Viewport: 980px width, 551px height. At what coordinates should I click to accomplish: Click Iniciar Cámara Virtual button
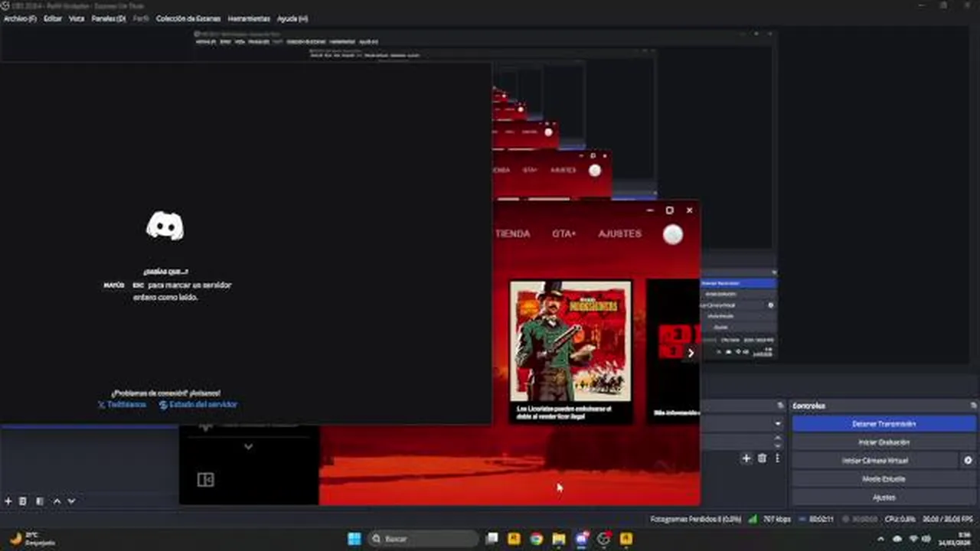point(875,461)
